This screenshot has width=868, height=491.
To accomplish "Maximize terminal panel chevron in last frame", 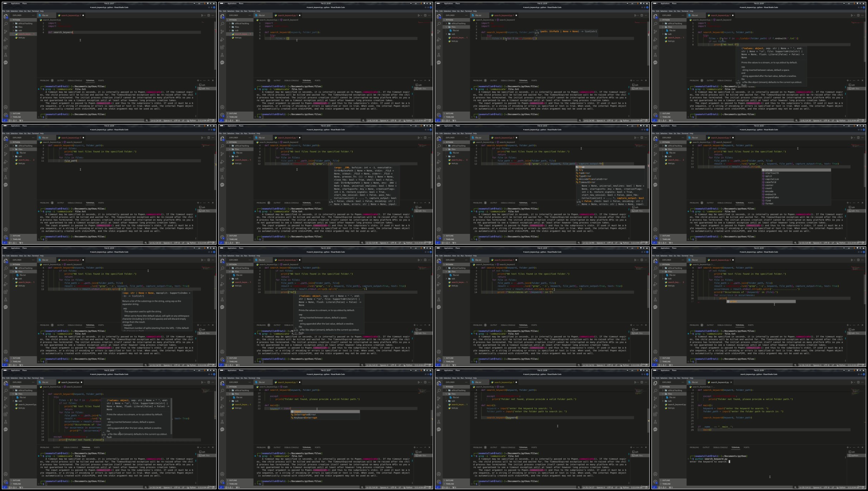I will point(858,447).
